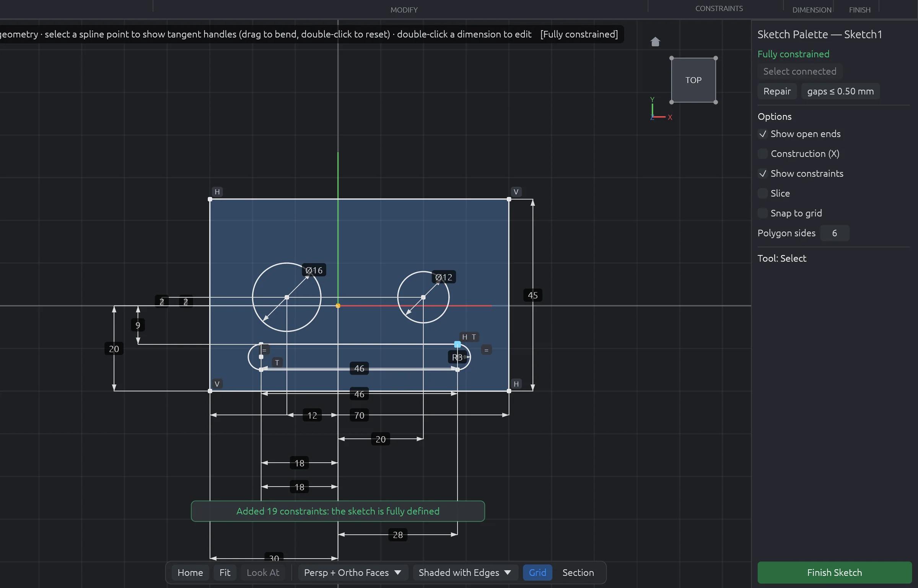918x588 pixels.
Task: Enable the Snap to grid checkbox
Action: point(763,213)
